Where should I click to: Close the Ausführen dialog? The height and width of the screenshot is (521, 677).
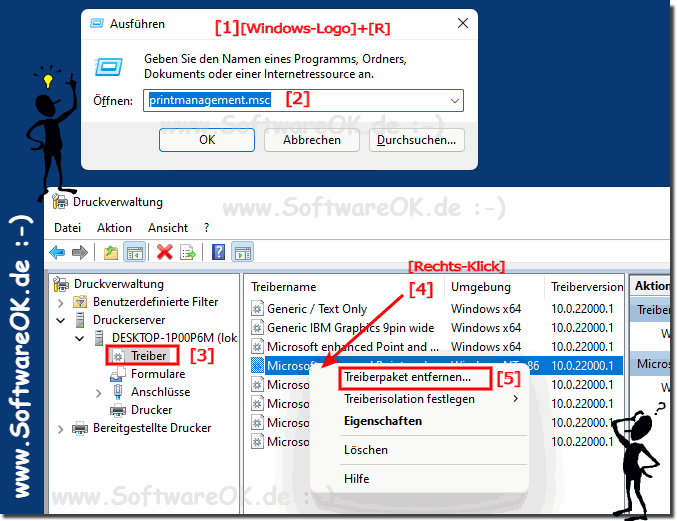point(462,23)
